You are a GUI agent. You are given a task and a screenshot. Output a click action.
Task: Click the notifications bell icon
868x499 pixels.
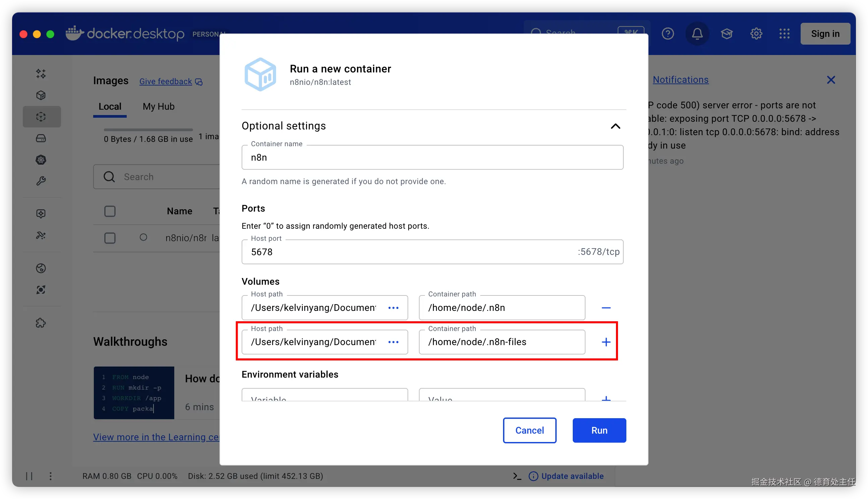tap(697, 34)
